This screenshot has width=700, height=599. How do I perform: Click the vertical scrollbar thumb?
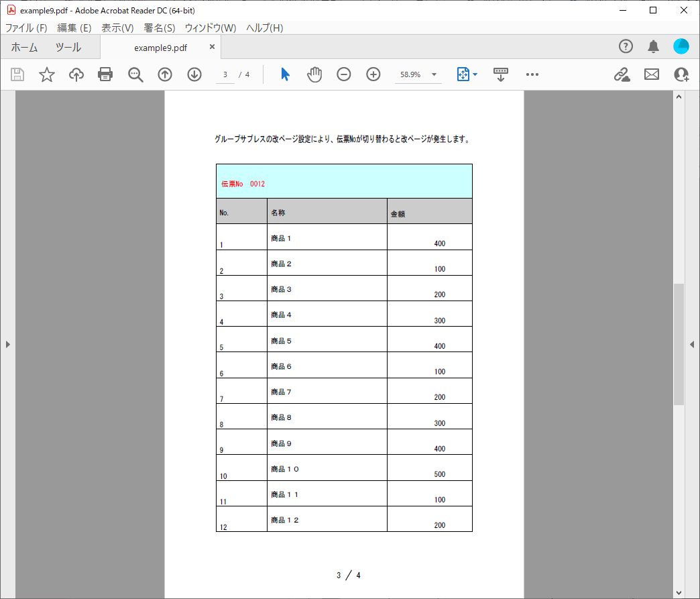pyautogui.click(x=679, y=344)
